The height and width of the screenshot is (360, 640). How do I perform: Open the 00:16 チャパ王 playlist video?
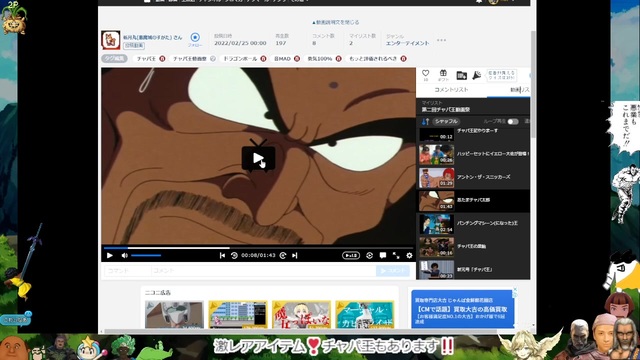473,247
